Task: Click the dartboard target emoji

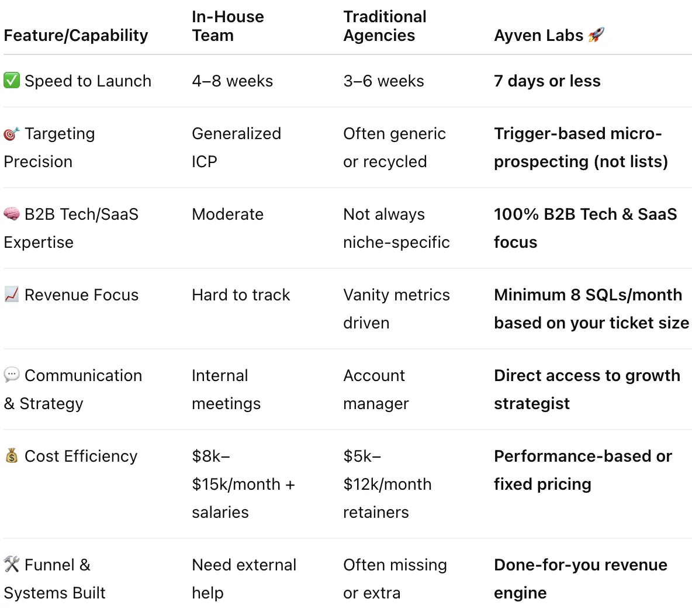Action: pyautogui.click(x=12, y=134)
